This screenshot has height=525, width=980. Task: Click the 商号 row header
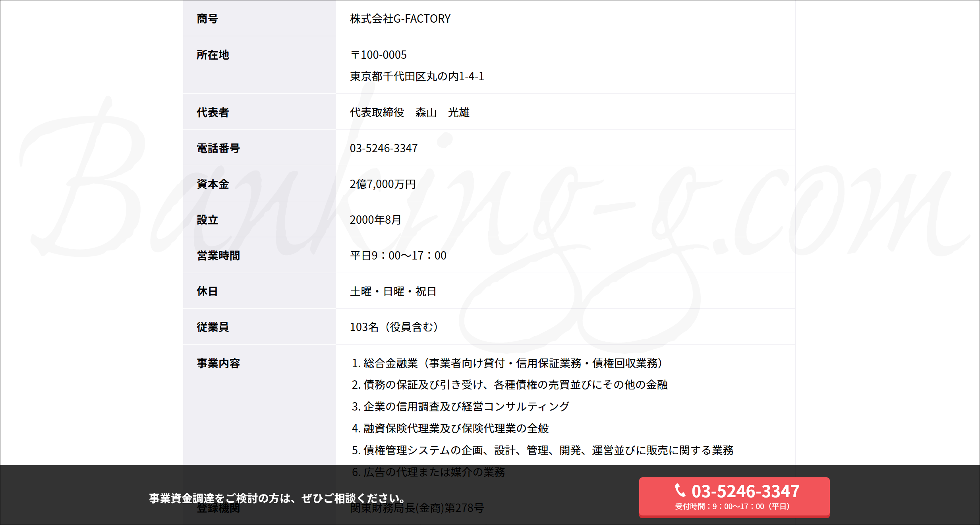pos(259,18)
